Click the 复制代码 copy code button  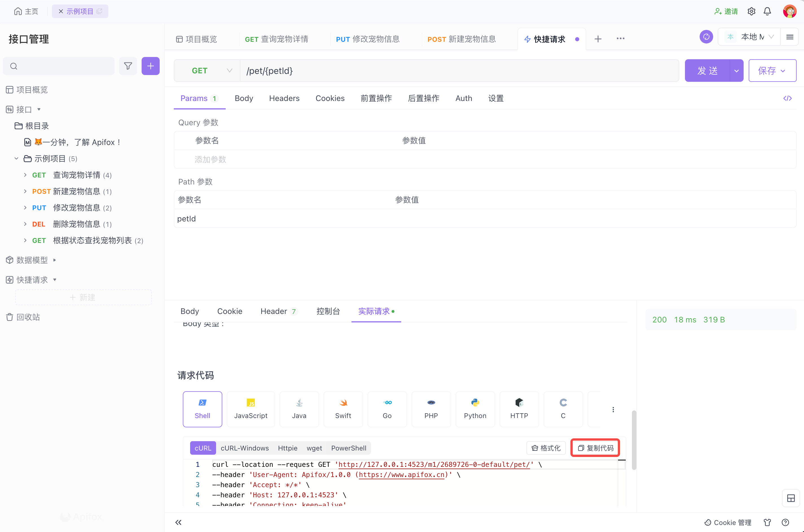pos(595,448)
